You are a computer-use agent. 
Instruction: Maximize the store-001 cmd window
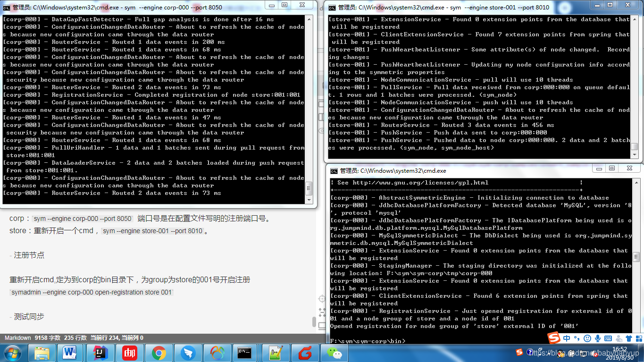click(x=610, y=5)
